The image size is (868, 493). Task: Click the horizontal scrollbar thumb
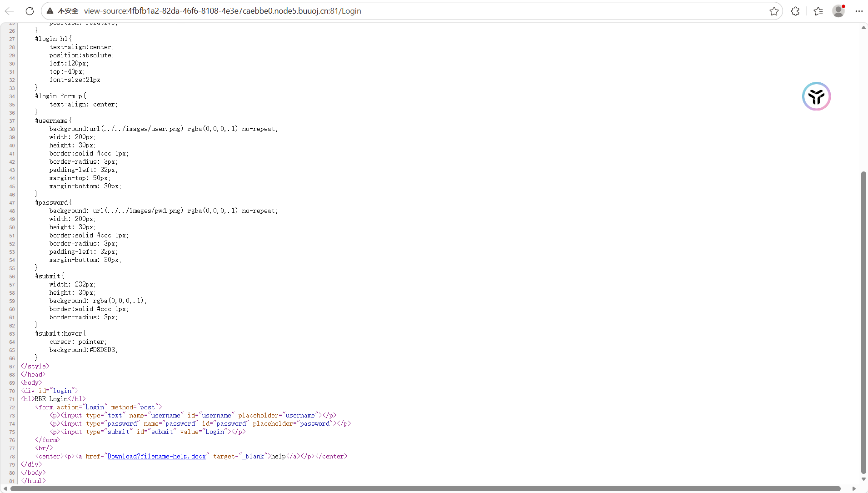pos(425,489)
